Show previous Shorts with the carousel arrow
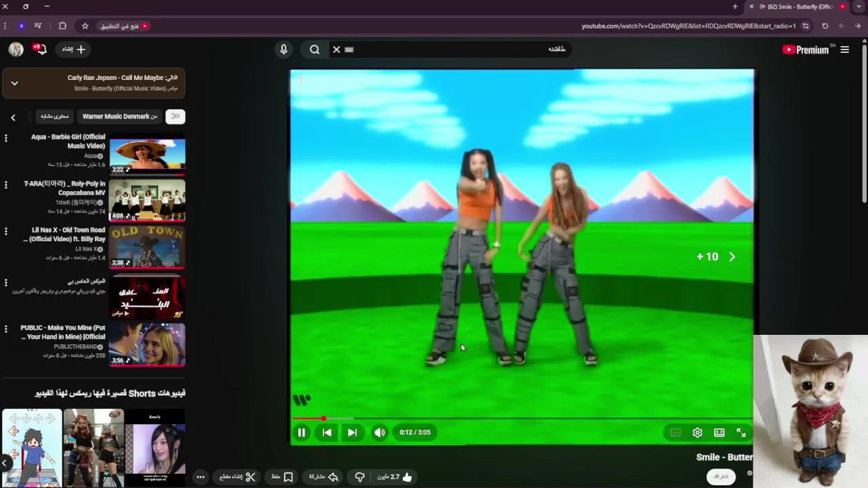The width and height of the screenshot is (868, 488). [x=5, y=463]
